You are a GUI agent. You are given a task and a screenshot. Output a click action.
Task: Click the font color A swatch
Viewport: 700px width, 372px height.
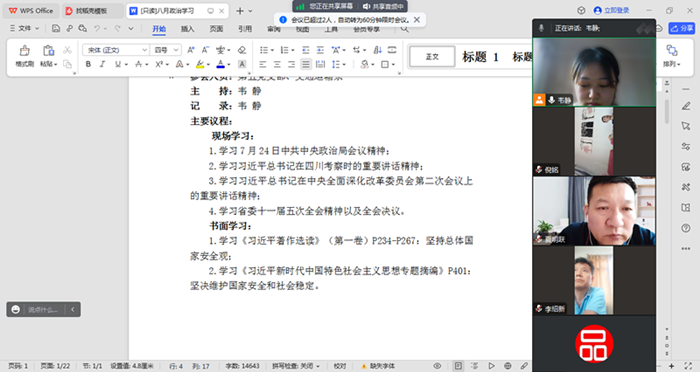[221, 64]
